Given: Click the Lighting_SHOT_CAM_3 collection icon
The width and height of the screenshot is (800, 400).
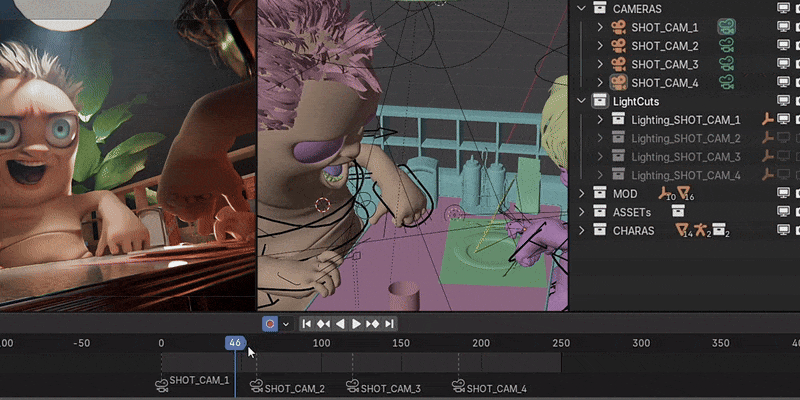Looking at the screenshot, I should (x=618, y=157).
